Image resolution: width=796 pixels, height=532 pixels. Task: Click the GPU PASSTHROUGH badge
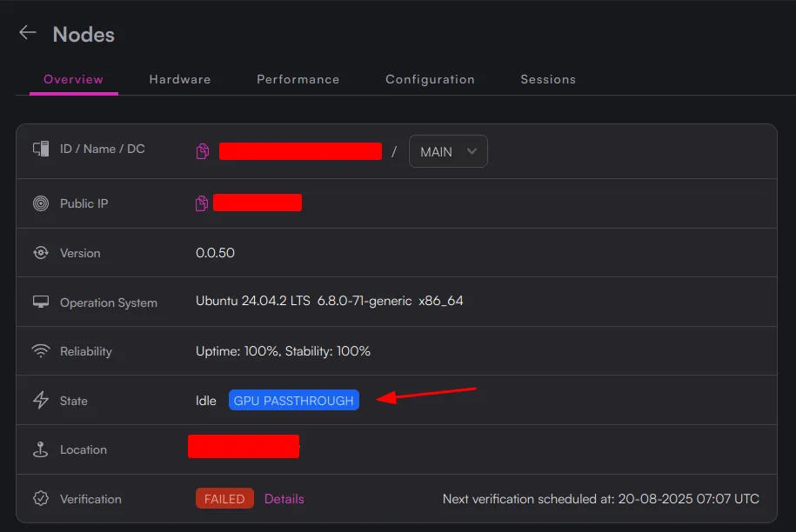(294, 400)
